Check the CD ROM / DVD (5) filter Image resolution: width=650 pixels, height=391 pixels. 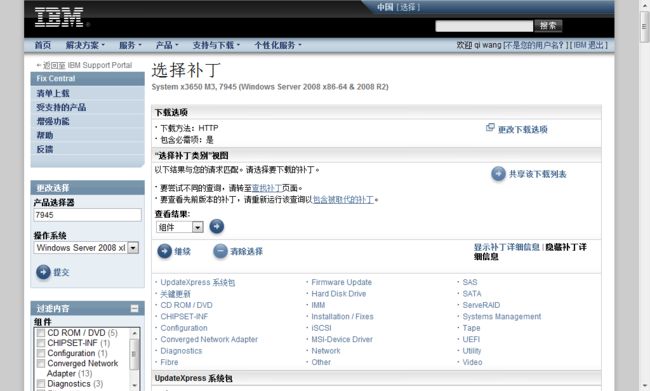point(41,333)
